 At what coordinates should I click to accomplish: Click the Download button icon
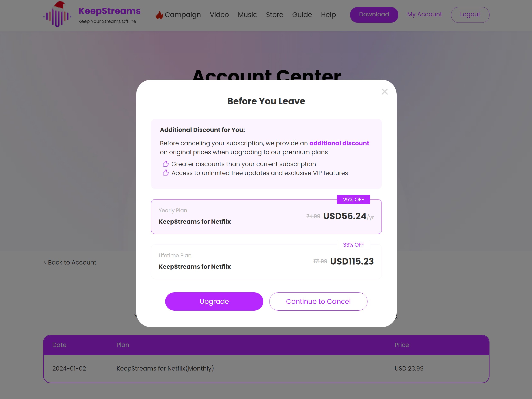(x=374, y=14)
